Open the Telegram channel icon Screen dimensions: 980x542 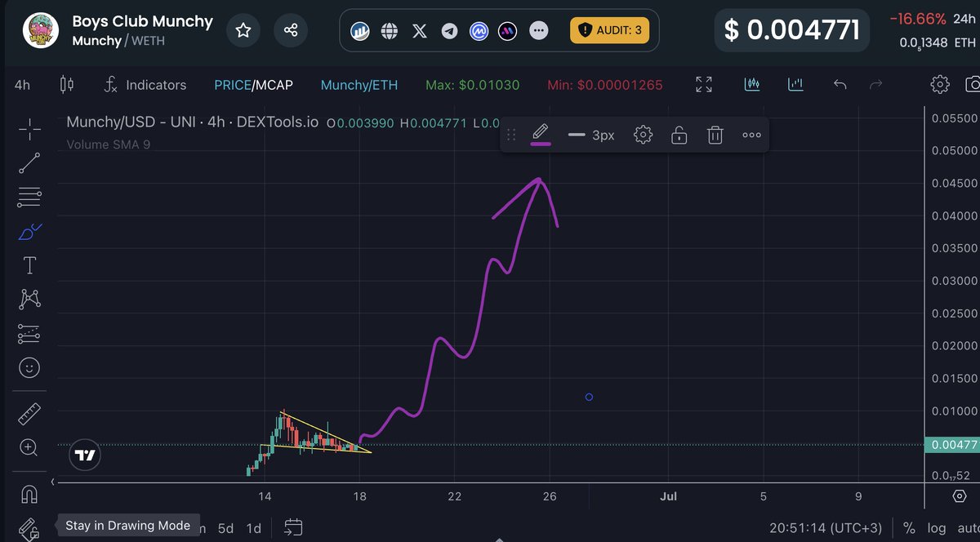pos(449,31)
